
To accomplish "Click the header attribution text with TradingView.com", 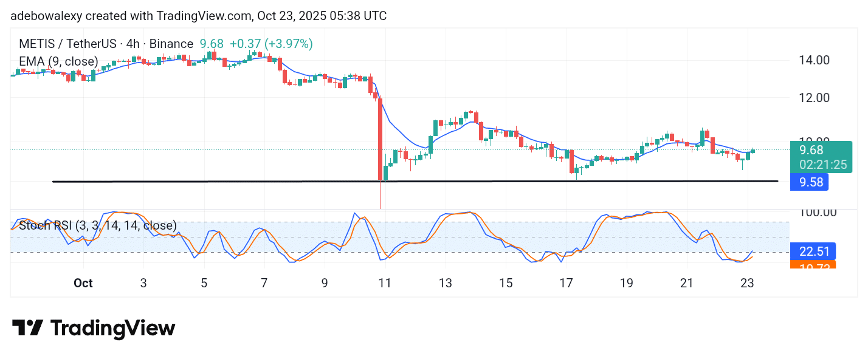I will pos(198,16).
